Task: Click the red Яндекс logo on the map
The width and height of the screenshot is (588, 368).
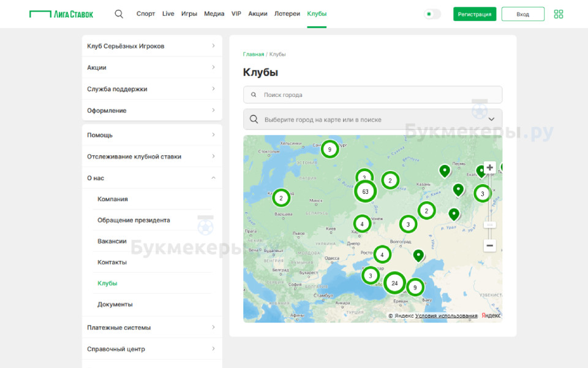Action: (491, 315)
